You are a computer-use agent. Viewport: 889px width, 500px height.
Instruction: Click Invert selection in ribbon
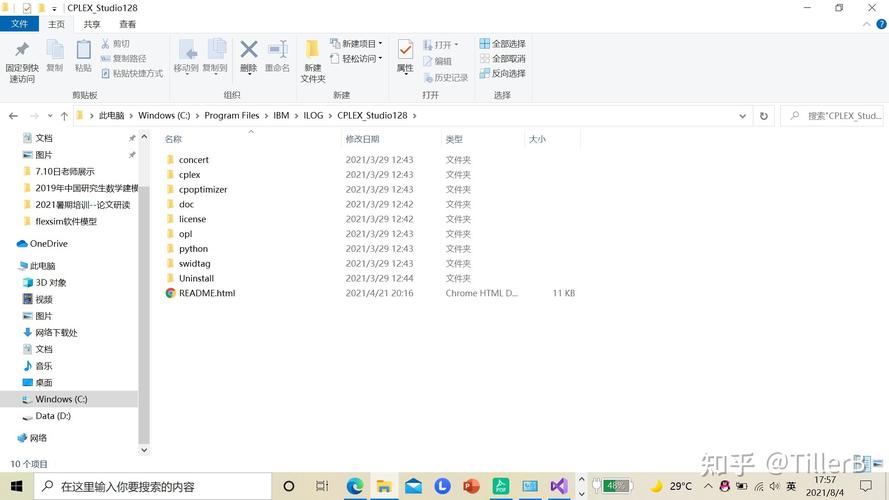[x=502, y=73]
